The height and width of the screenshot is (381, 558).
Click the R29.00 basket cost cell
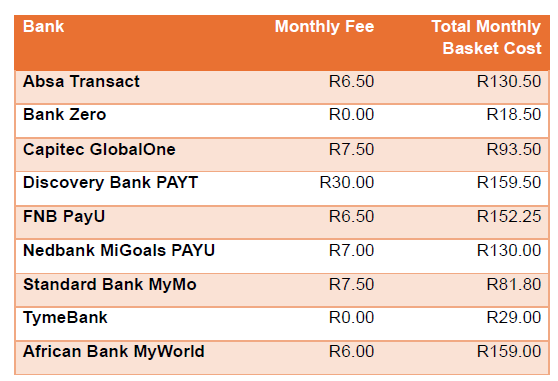pos(514,318)
